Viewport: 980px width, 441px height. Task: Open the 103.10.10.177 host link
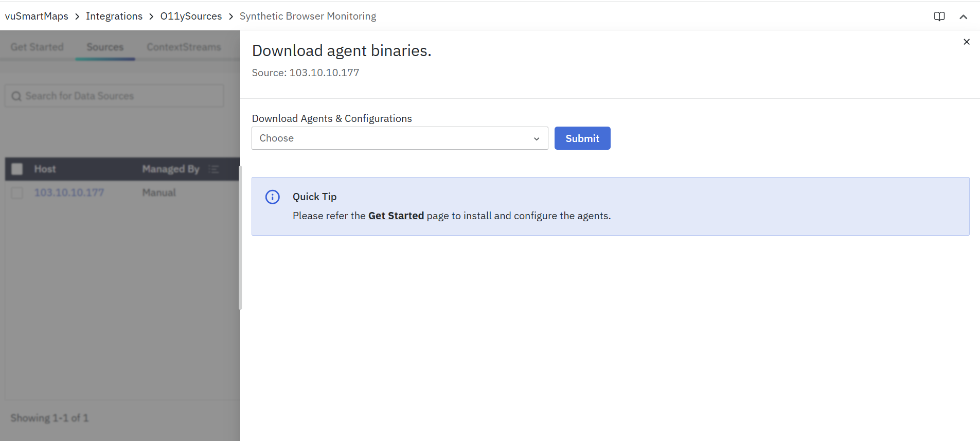click(69, 192)
